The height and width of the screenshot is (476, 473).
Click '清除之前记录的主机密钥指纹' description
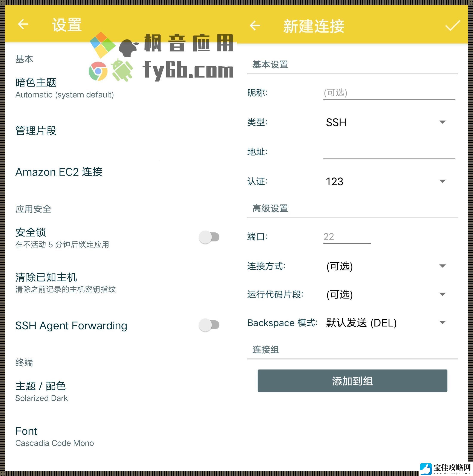[66, 289]
